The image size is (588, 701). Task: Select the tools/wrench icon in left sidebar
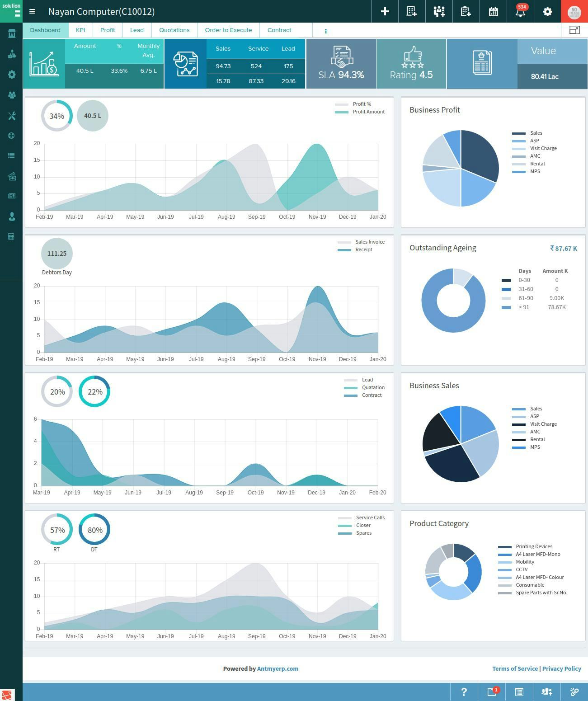coord(11,116)
